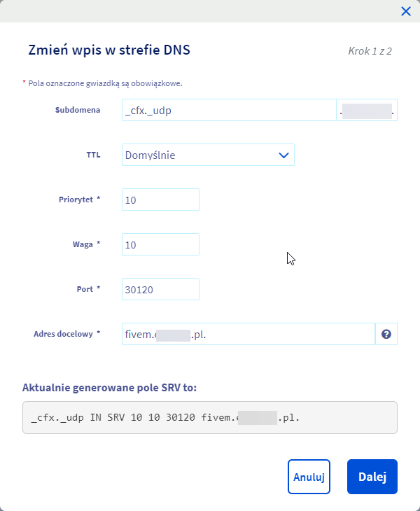Viewport: 420px width, 511px height.
Task: Click the TTL label
Action: pyautogui.click(x=93, y=155)
